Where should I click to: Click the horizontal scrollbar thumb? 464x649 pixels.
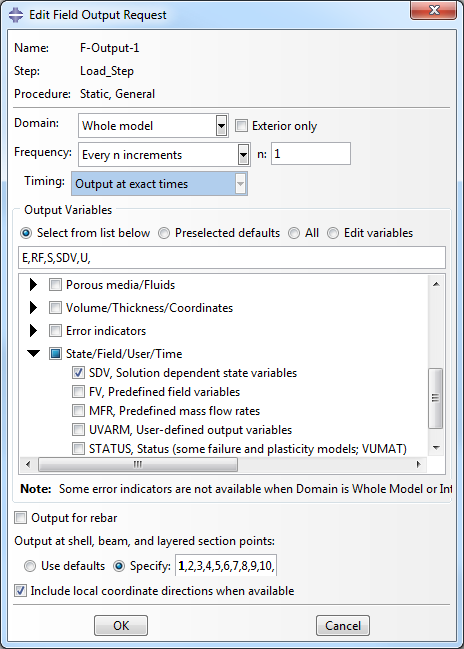coord(138,464)
